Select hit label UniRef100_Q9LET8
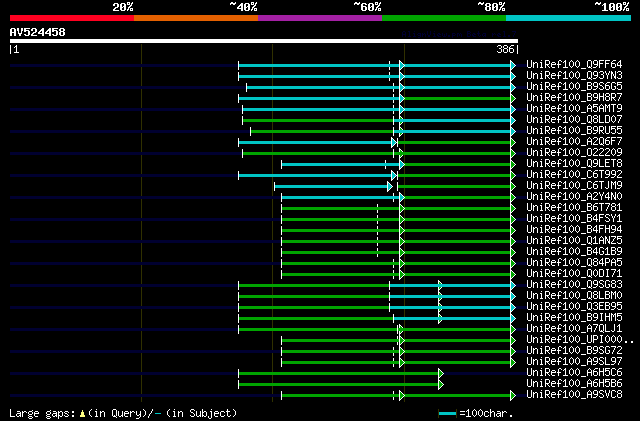This screenshot has width=640, height=421. click(x=574, y=164)
